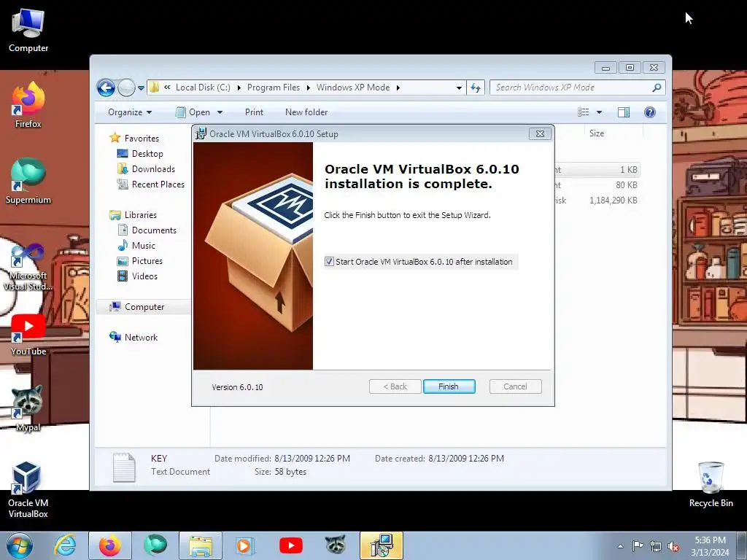Open recent pages dropdown in Explorer
Screen dimensions: 747x560
[141, 88]
